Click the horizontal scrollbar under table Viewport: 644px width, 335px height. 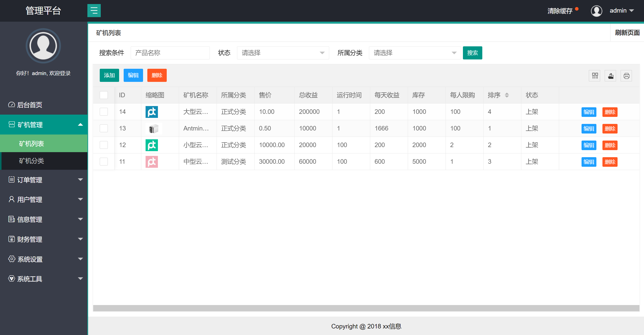tap(366, 308)
